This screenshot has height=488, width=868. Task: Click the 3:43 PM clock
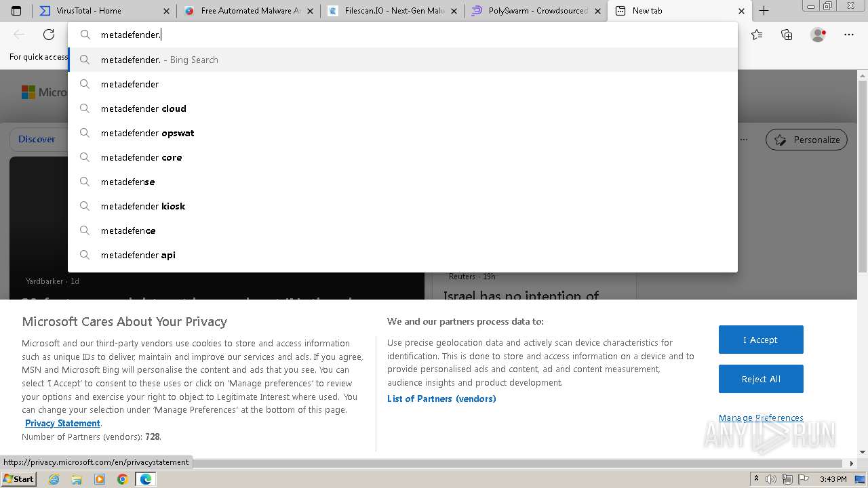(x=833, y=479)
